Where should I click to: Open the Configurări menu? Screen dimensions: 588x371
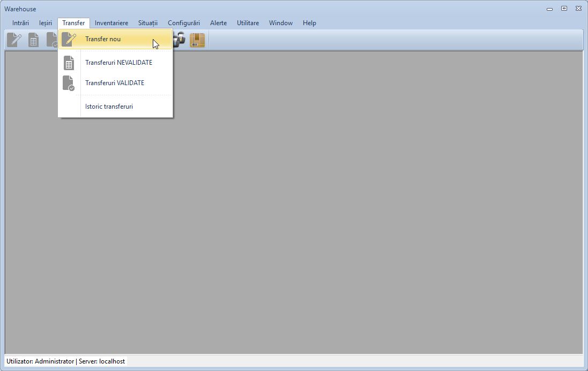183,23
